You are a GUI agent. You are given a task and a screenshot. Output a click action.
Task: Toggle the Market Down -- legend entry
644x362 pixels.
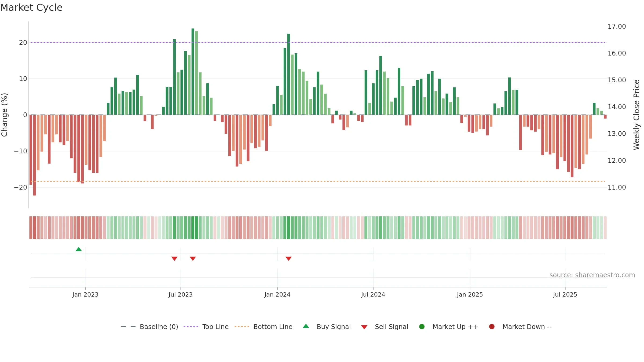click(x=520, y=327)
